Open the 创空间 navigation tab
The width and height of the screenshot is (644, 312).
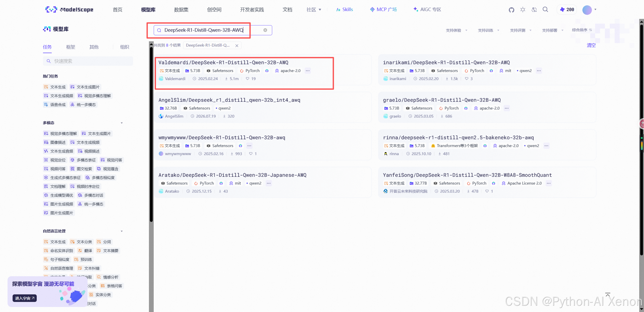click(214, 10)
